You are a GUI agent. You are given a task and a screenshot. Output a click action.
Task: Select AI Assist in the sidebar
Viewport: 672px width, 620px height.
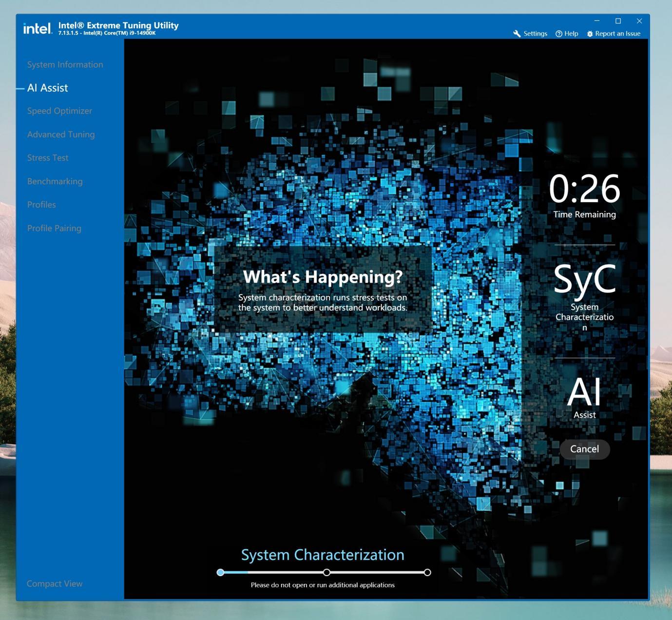tap(48, 88)
